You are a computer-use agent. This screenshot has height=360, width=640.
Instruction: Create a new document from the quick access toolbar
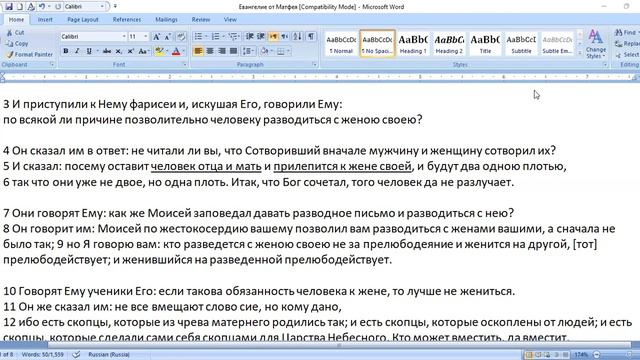point(19,7)
